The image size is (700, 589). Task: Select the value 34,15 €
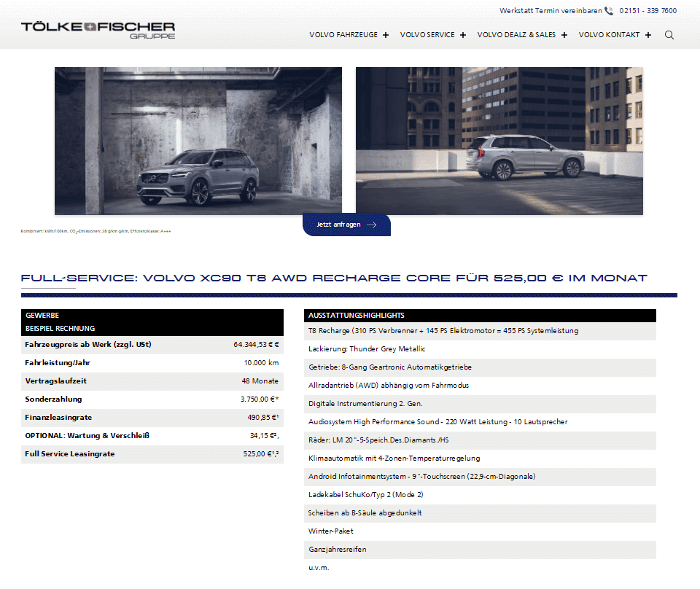264,436
